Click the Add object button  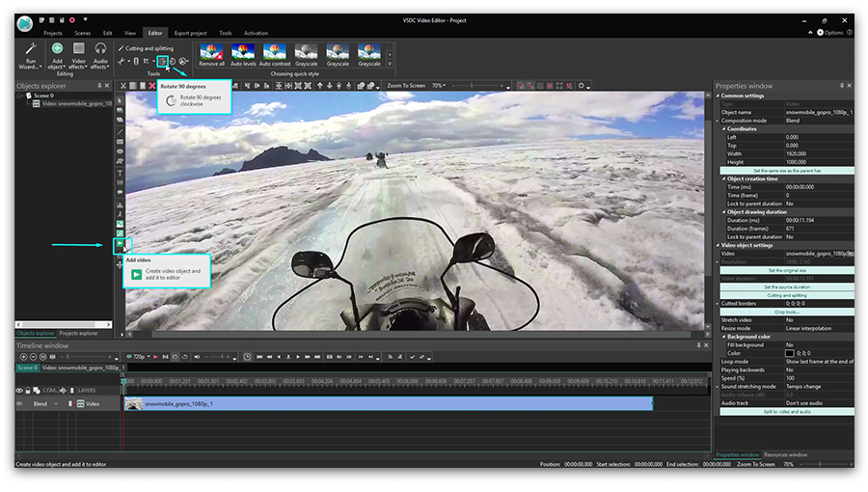click(x=57, y=55)
